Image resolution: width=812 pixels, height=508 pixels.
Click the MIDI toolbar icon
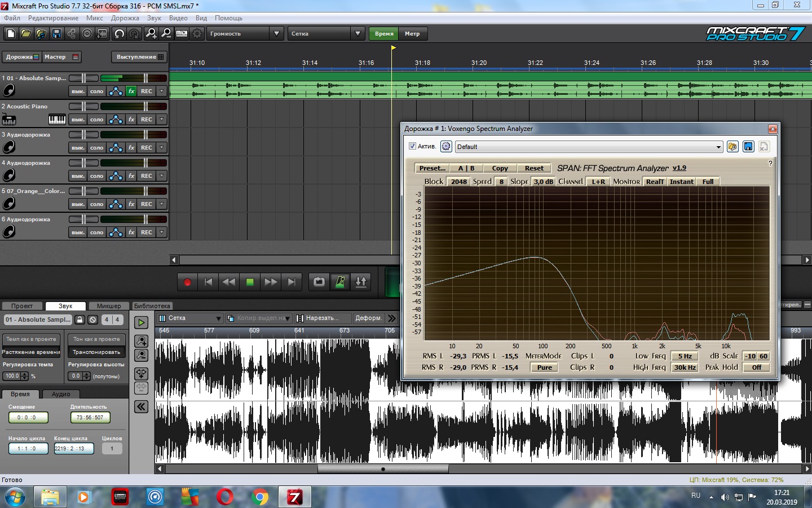182,34
